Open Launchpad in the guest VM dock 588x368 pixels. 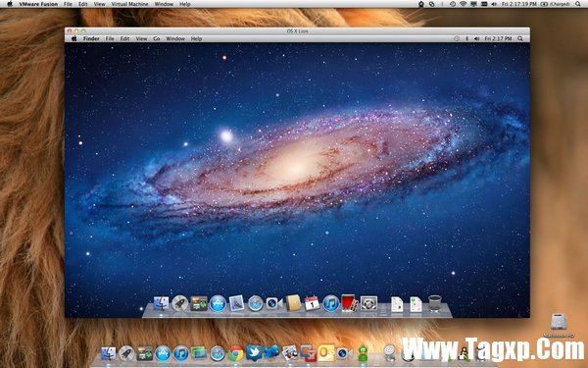point(180,303)
